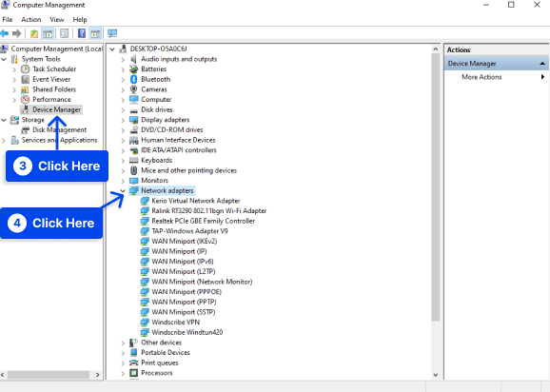Image resolution: width=550 pixels, height=392 pixels.
Task: Select Realtek PCIe GBE Family Controller
Action: 203,221
